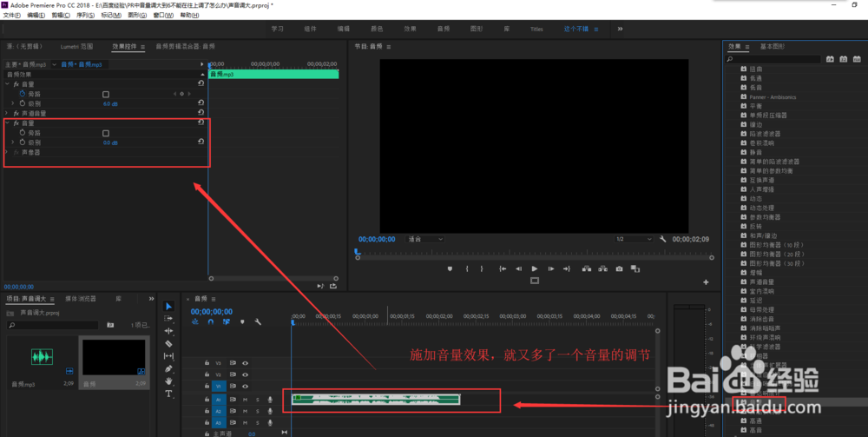Expand 级别 0.0 dB parameter
This screenshot has height=437, width=868.
point(13,142)
